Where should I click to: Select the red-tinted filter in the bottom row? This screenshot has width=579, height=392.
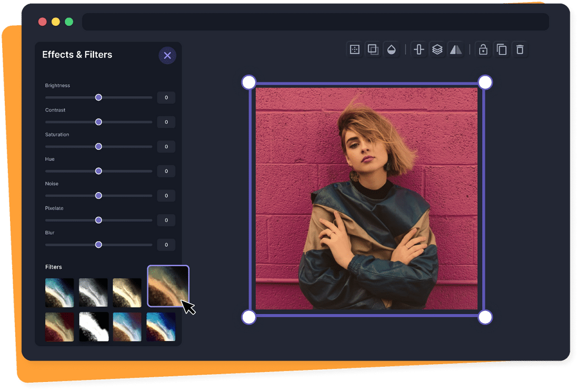59,326
